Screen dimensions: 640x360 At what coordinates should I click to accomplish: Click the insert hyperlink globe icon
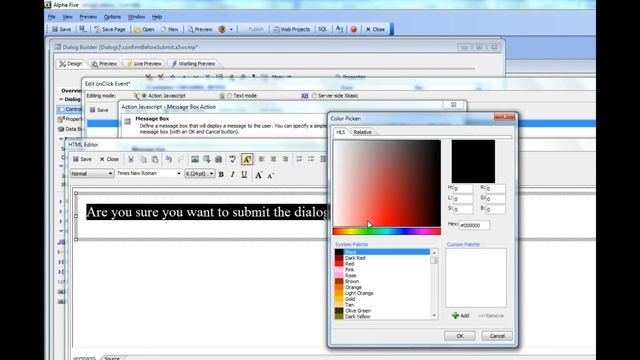pyautogui.click(x=219, y=159)
